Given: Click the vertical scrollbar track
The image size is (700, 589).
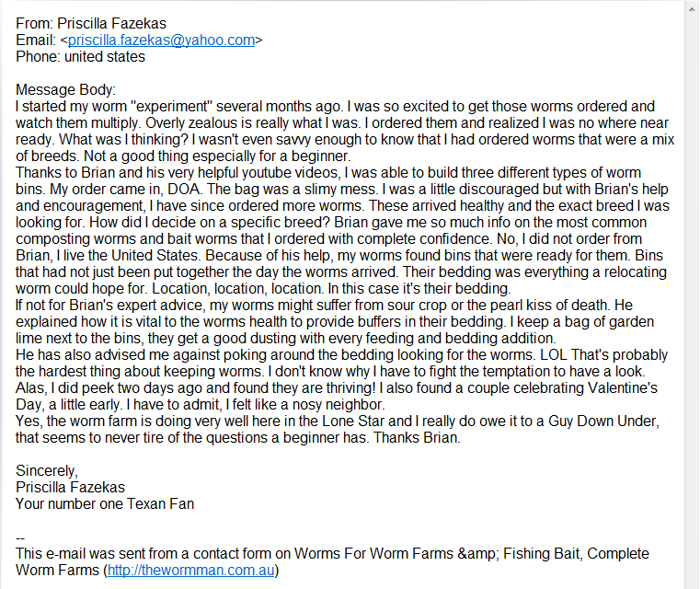Looking at the screenshot, I should click(692, 294).
